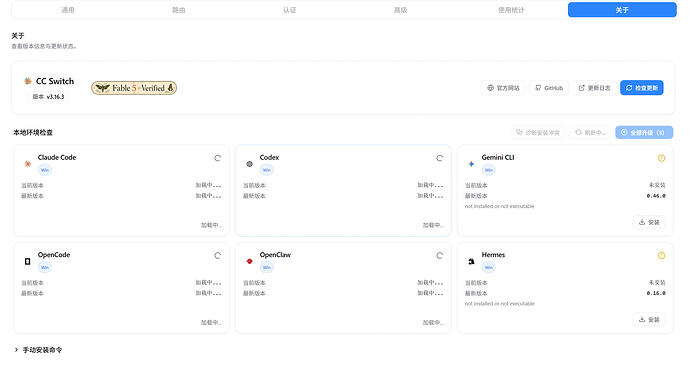
Task: Click the download icon in Hermes 安装
Action: point(642,319)
